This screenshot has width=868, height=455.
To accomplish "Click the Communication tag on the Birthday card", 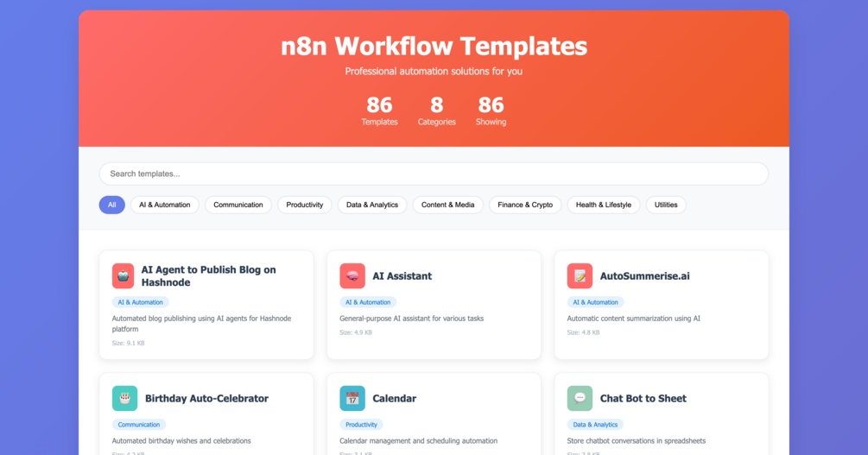I will pos(138,425).
